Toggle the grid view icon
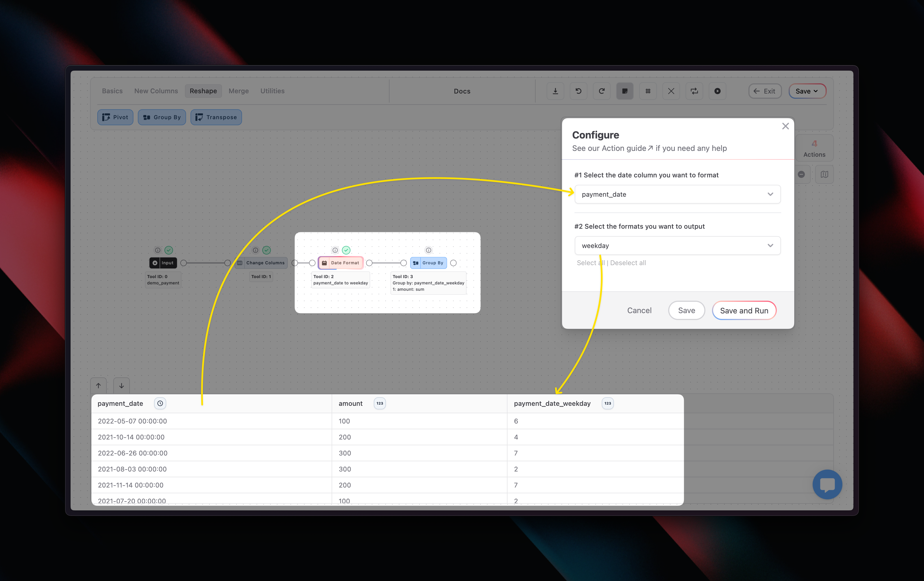 tap(648, 91)
